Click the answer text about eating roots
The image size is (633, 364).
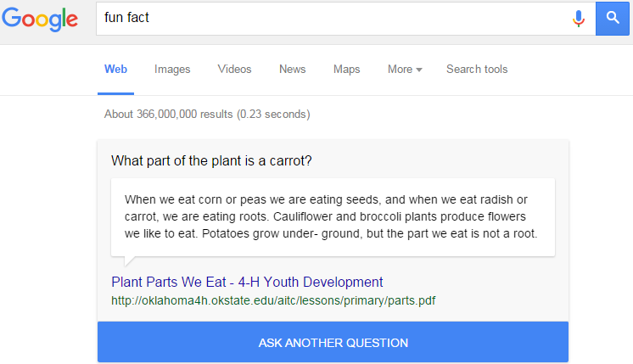(333, 216)
